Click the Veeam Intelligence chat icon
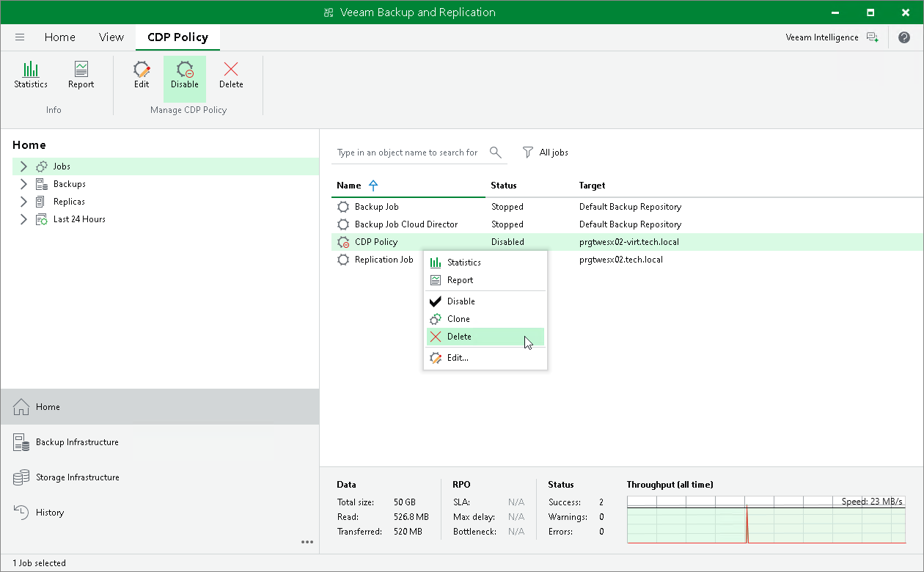 pyautogui.click(x=872, y=37)
